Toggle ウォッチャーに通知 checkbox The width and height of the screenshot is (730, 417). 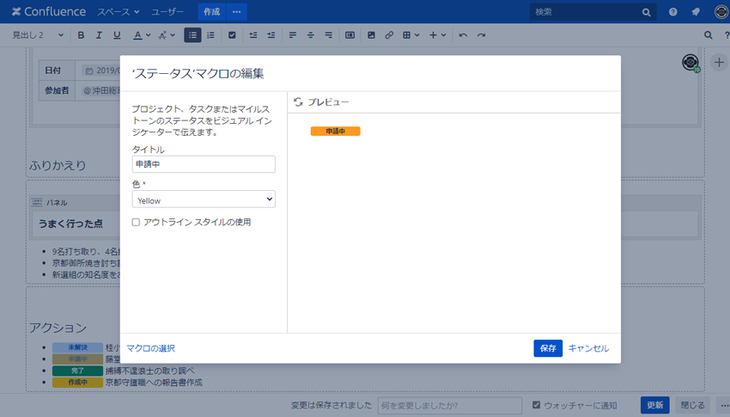[x=536, y=405]
